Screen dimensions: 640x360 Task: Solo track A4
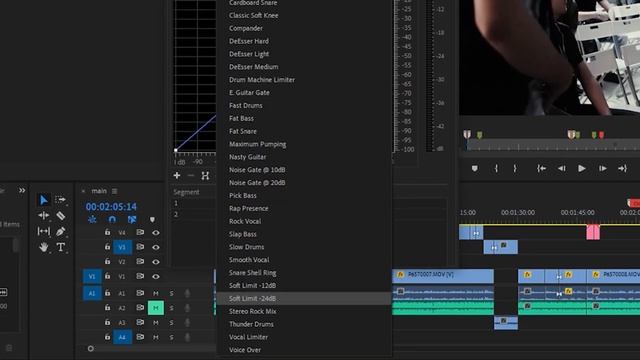tap(171, 337)
